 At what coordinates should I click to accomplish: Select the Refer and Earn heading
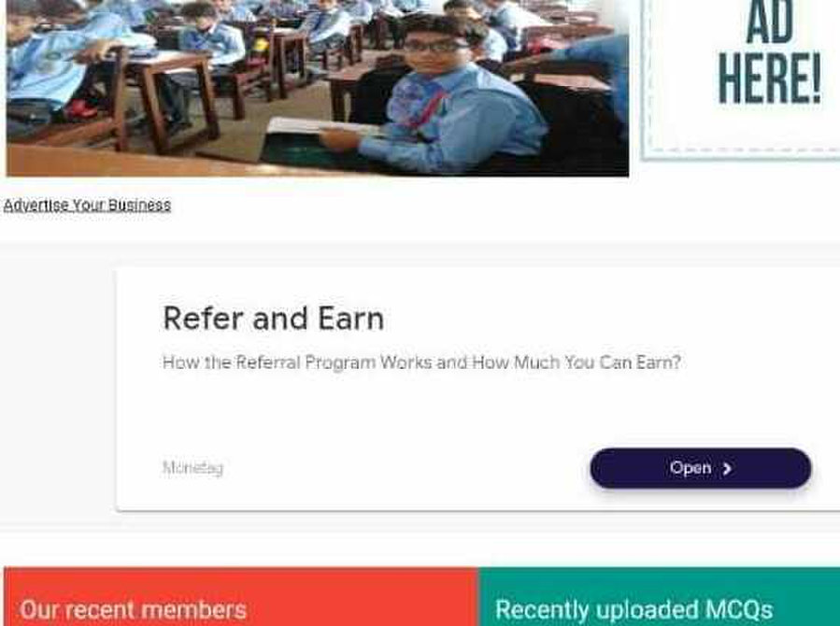coord(273,319)
